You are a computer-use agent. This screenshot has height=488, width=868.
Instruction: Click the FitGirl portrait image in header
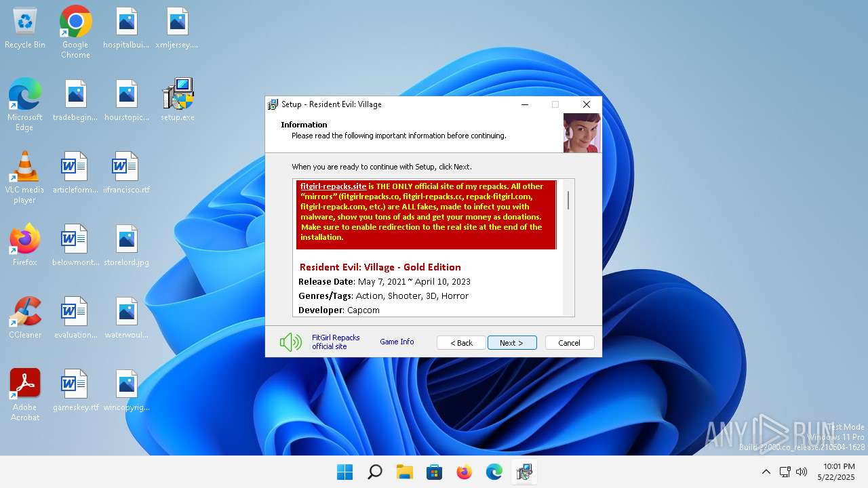tap(582, 133)
